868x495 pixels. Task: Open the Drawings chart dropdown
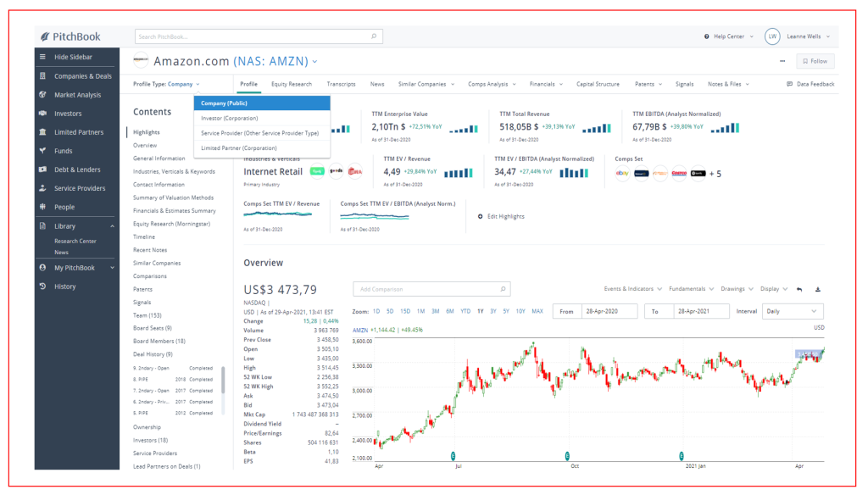click(737, 289)
